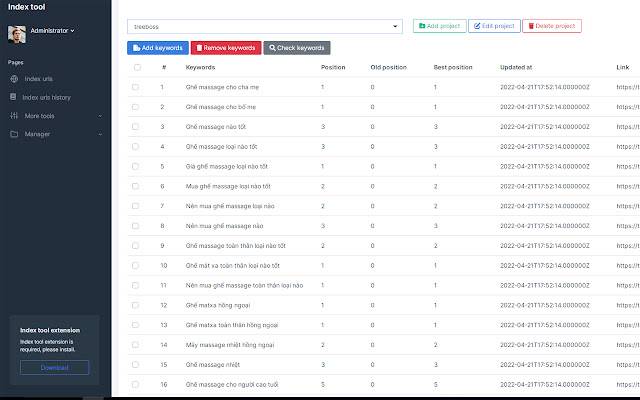Viewport: 640px width, 400px height.
Task: Tick the checkbox for Giá ghế massage loại nào tốt
Action: click(x=136, y=166)
